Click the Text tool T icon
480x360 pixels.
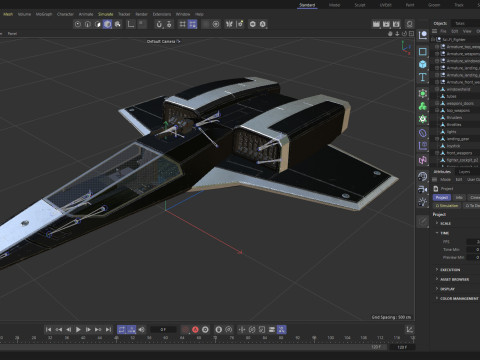pos(423,77)
